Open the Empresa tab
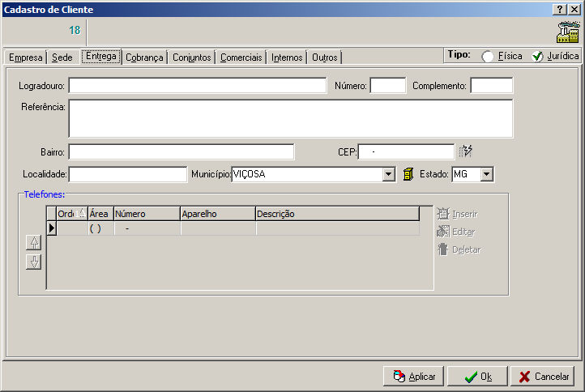585x392 pixels. click(25, 58)
